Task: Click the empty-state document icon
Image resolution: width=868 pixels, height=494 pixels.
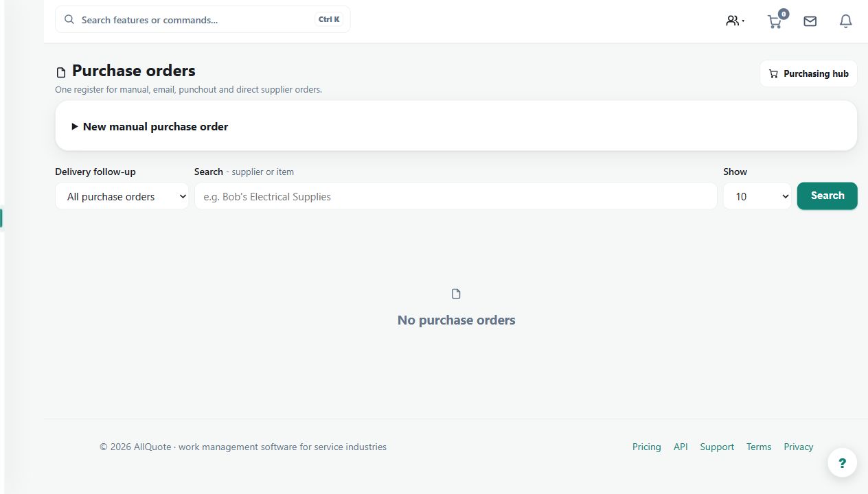Action: tap(456, 294)
